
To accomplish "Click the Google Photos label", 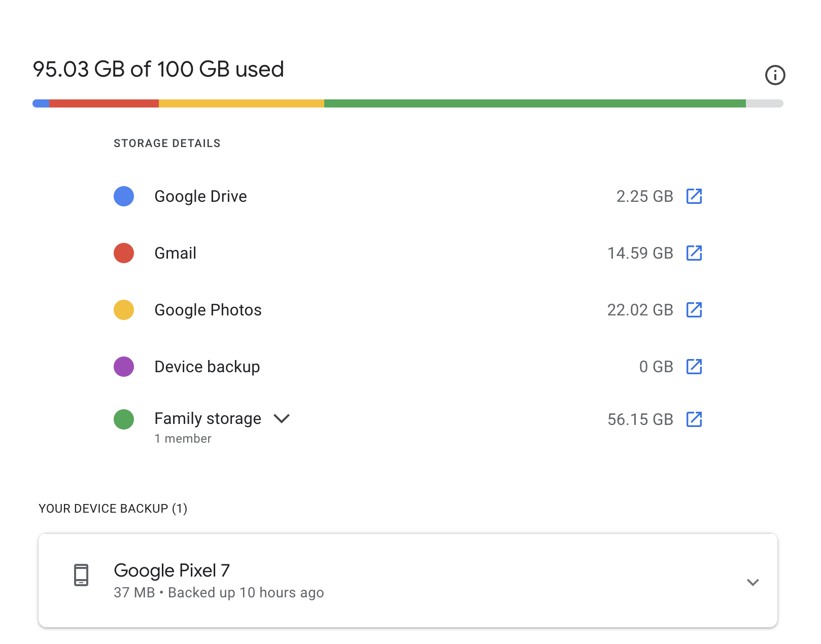I will pyautogui.click(x=208, y=310).
